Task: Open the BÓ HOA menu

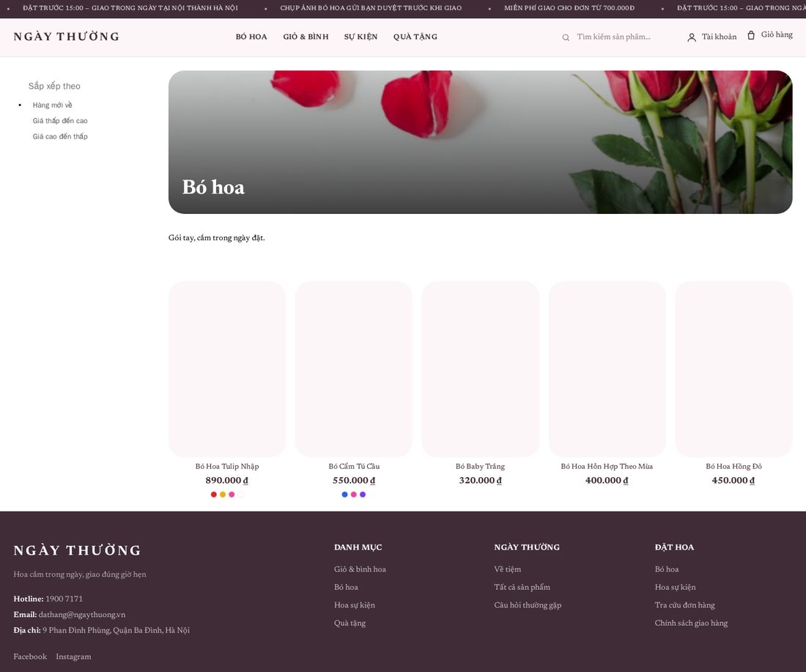Action: point(251,37)
